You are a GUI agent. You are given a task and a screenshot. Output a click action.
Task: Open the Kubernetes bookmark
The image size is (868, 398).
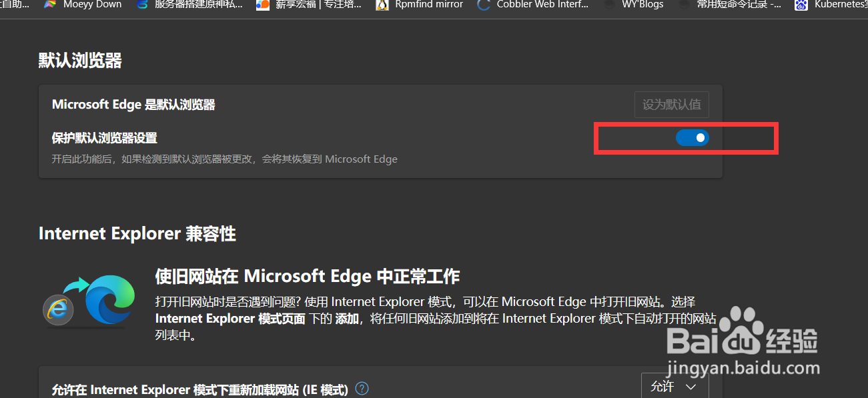(831, 5)
